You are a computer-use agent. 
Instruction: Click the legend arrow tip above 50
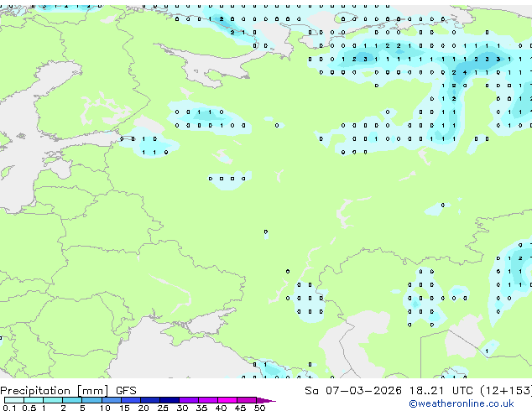click(x=266, y=400)
